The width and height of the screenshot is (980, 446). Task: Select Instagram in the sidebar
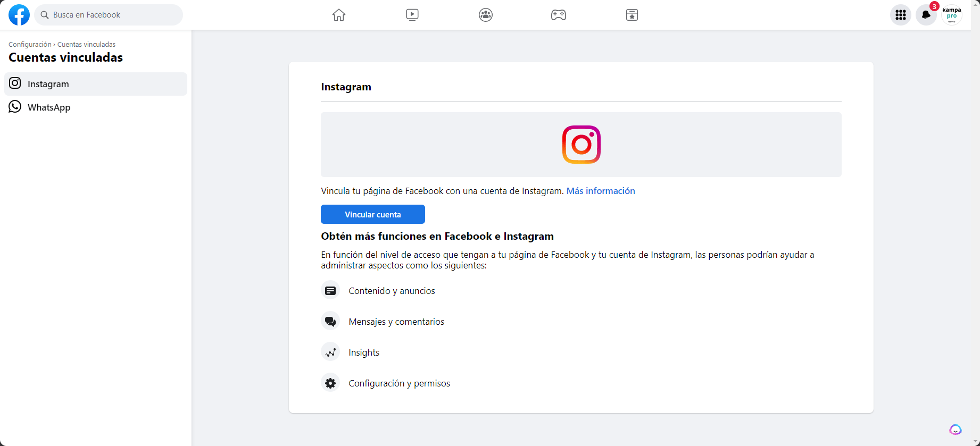96,84
